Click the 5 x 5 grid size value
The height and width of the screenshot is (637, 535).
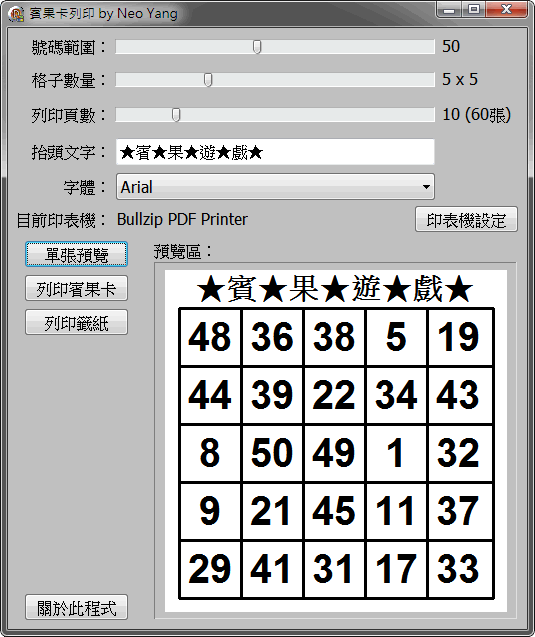click(460, 80)
